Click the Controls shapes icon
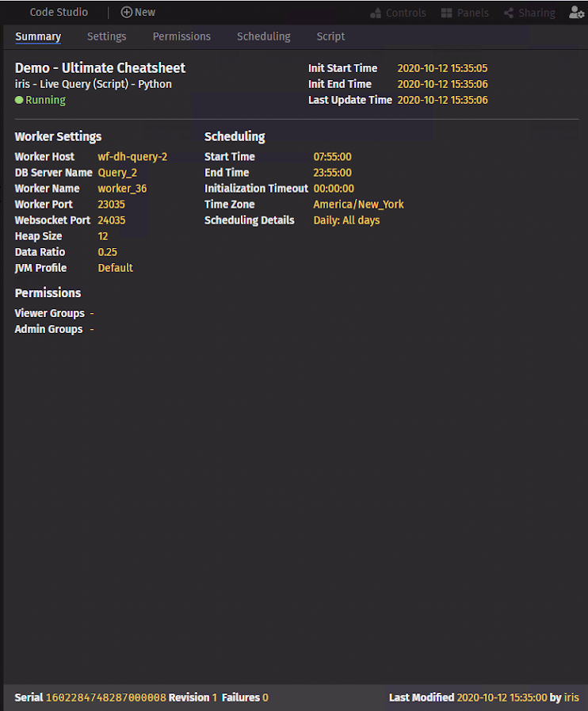Screen dimensions: 588x711 point(376,13)
